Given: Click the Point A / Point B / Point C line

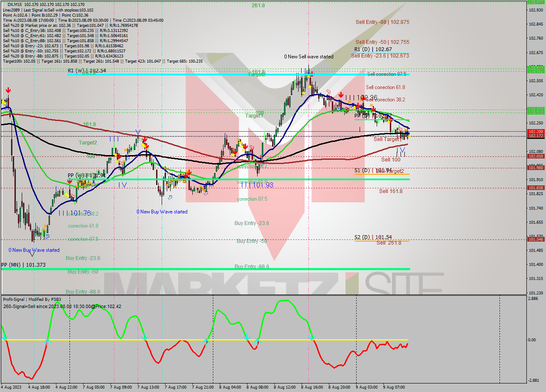Looking at the screenshot, I should pos(46,15).
